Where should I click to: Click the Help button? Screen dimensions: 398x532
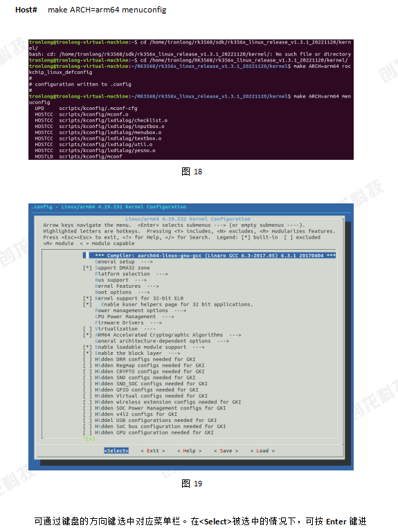[189, 451]
